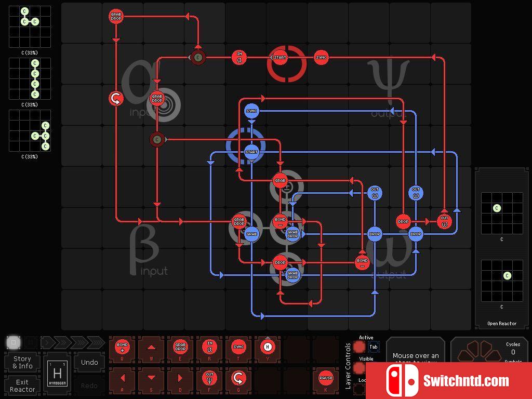Select the red GRAB instruction on the grid

(280, 180)
